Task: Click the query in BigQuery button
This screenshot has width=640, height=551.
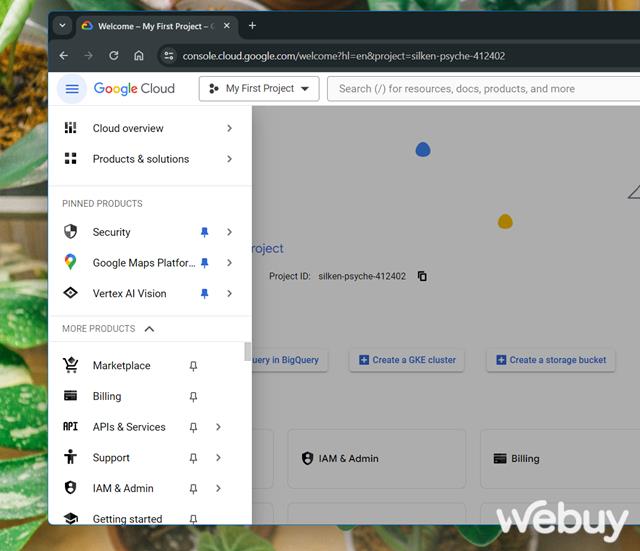Action: (x=289, y=360)
